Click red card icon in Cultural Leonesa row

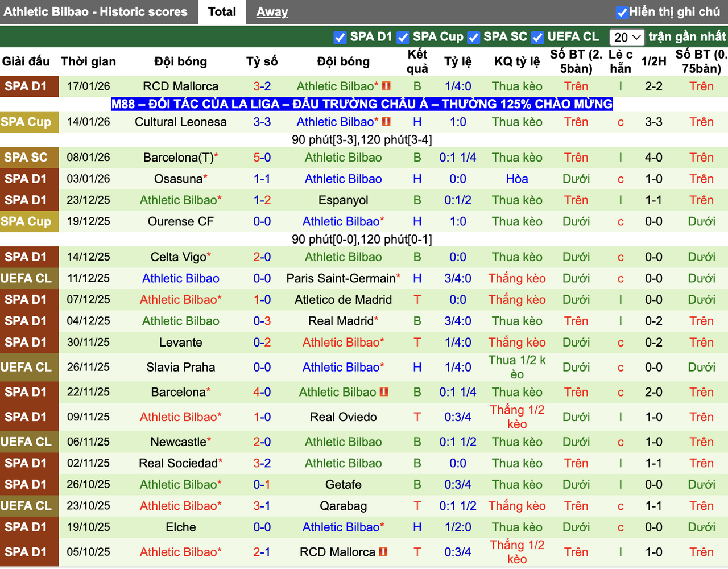click(x=386, y=122)
